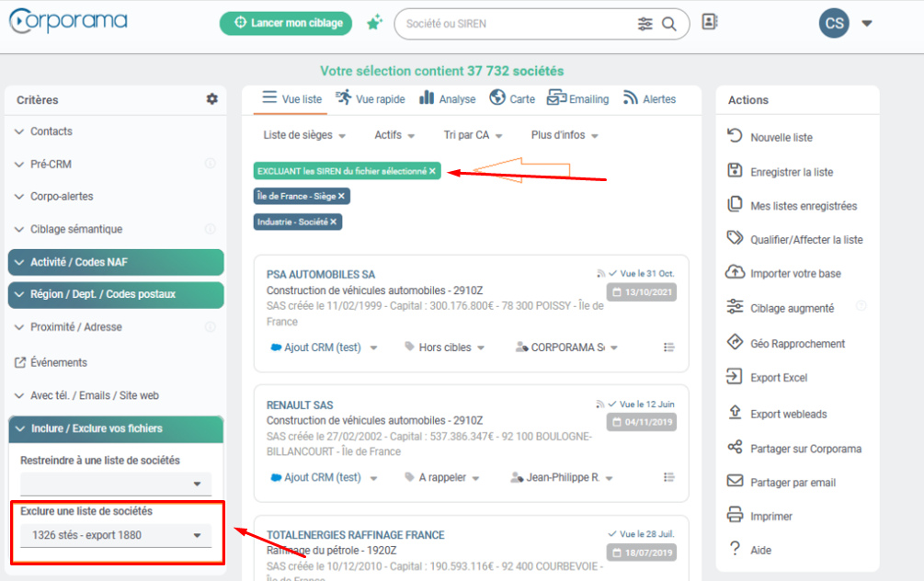Remove the EXCLUANT les SIREN filter tag

[432, 171]
